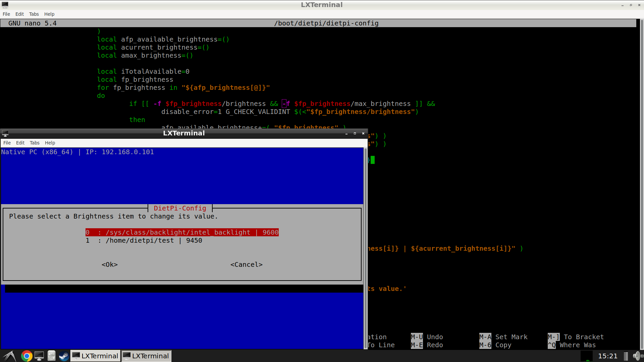Open the file manager from the taskbar
644x362 pixels.
click(x=51, y=356)
